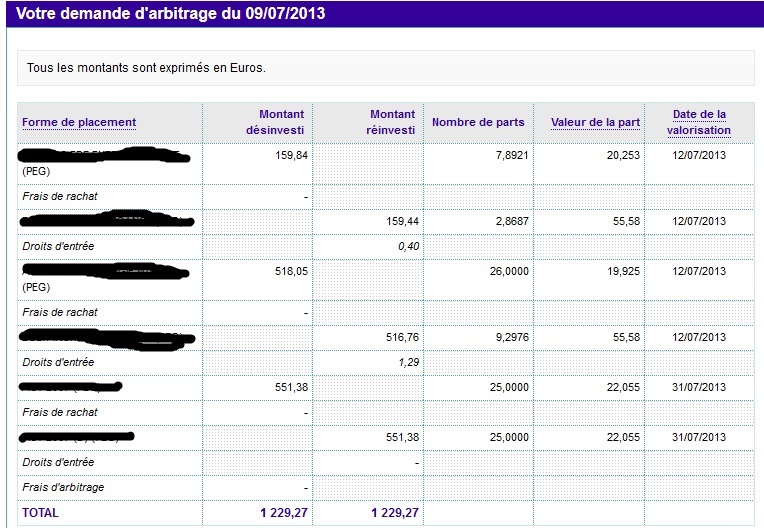The image size is (764, 528).
Task: Click the notice about amounts in Euros
Action: 145,69
